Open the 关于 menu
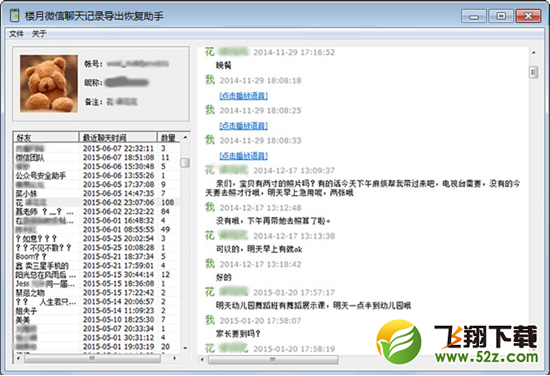Screen dimensions: 550x376 click(x=39, y=34)
